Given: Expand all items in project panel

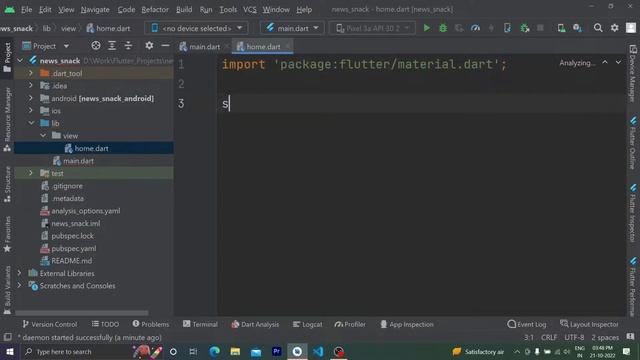Looking at the screenshot, I should tap(112, 46).
